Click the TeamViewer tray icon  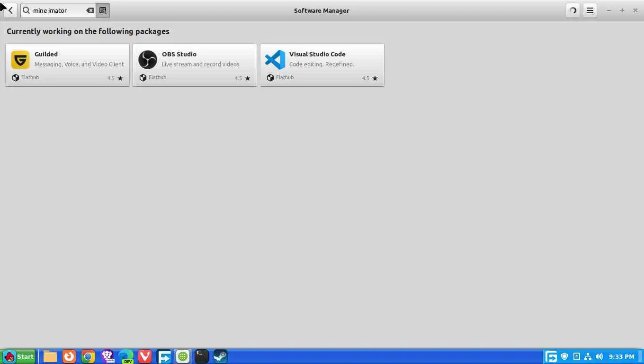pos(551,356)
